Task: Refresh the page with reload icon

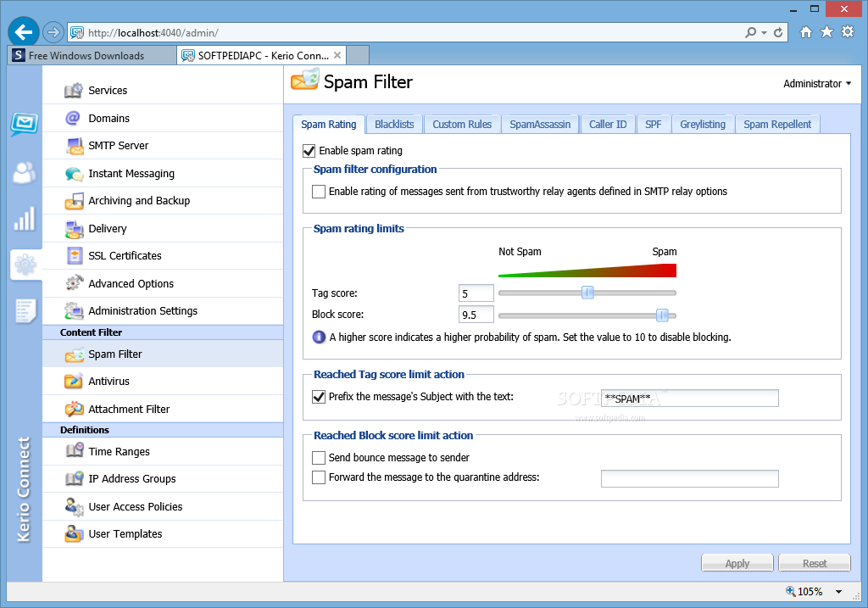Action: pyautogui.click(x=778, y=33)
